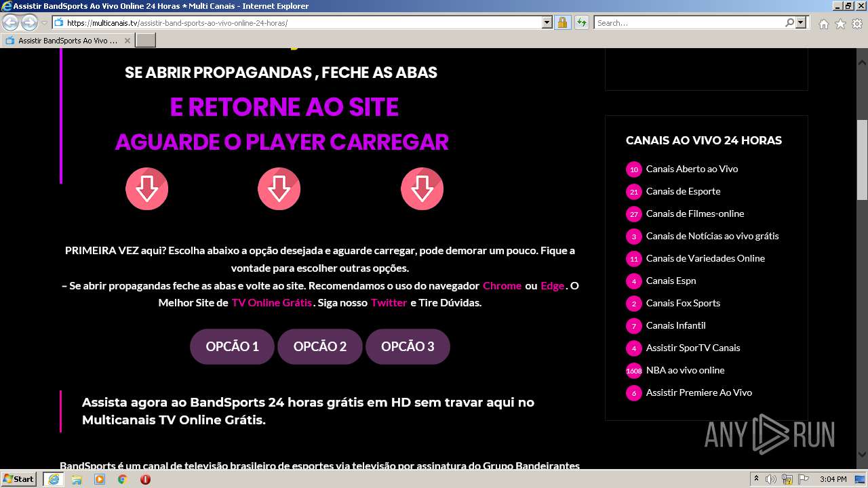Image resolution: width=868 pixels, height=488 pixels.
Task: Click the third pink down-arrow icon
Action: 422,189
